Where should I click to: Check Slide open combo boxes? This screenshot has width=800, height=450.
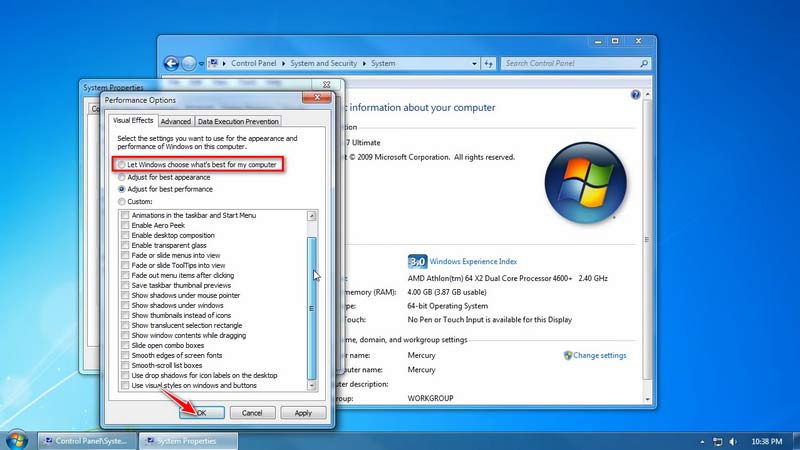click(x=125, y=345)
